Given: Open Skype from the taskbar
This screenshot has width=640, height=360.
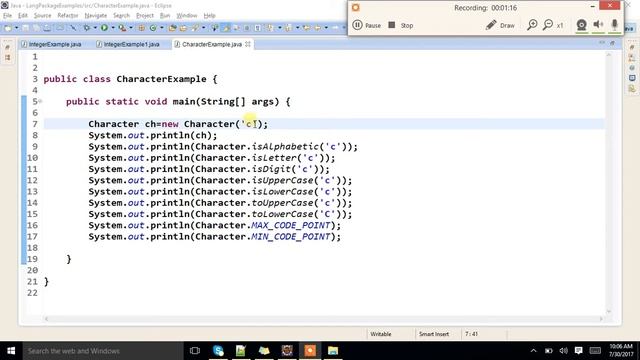Looking at the screenshot, I should (218, 351).
